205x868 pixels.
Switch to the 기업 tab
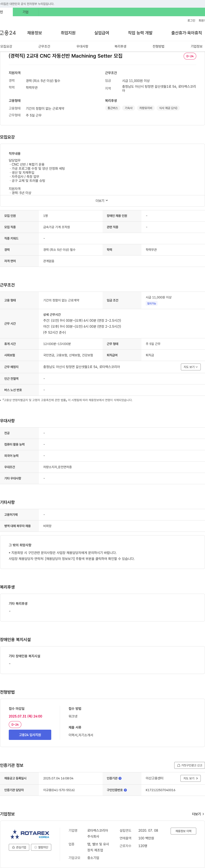tap(26, 12)
